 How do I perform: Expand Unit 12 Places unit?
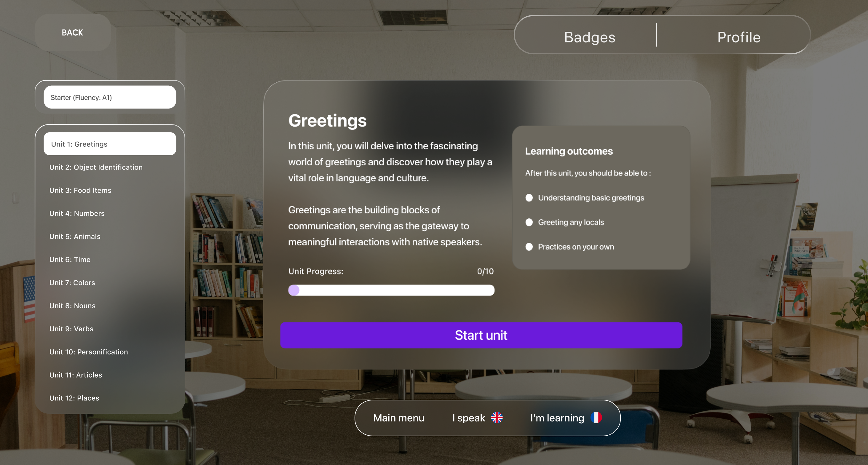click(75, 397)
